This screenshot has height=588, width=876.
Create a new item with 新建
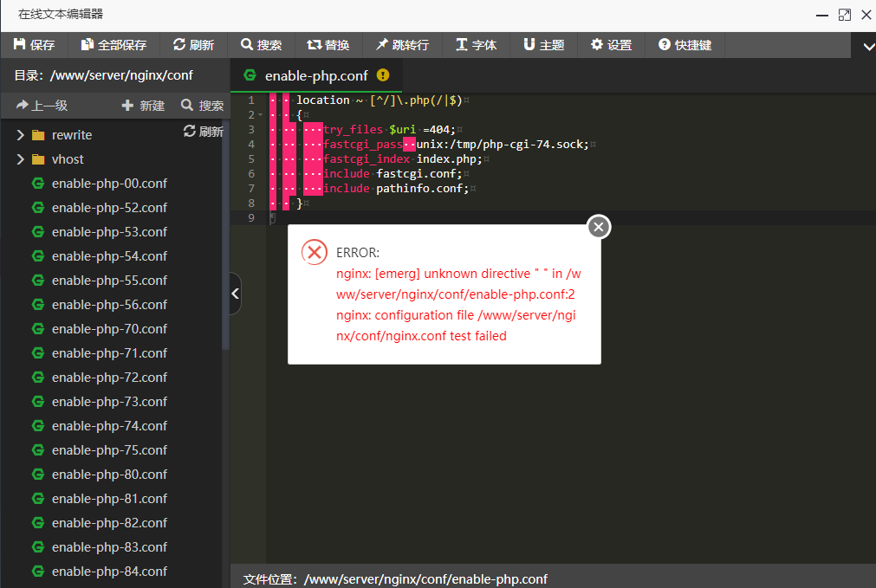pyautogui.click(x=143, y=105)
